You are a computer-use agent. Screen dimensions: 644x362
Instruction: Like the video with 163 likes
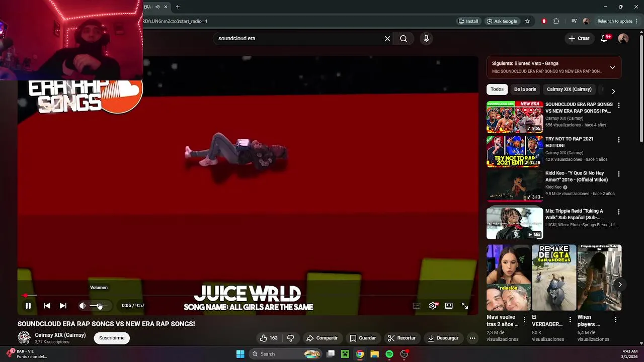point(269,338)
